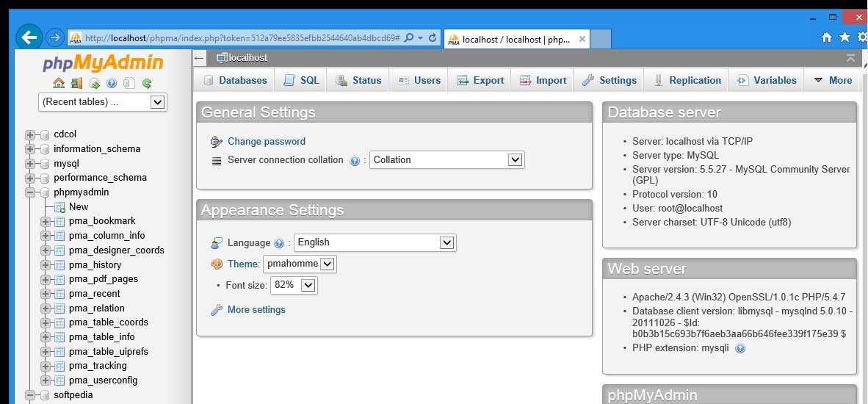Image resolution: width=868 pixels, height=404 pixels.
Task: Expand the information_schema database node
Action: point(30,149)
